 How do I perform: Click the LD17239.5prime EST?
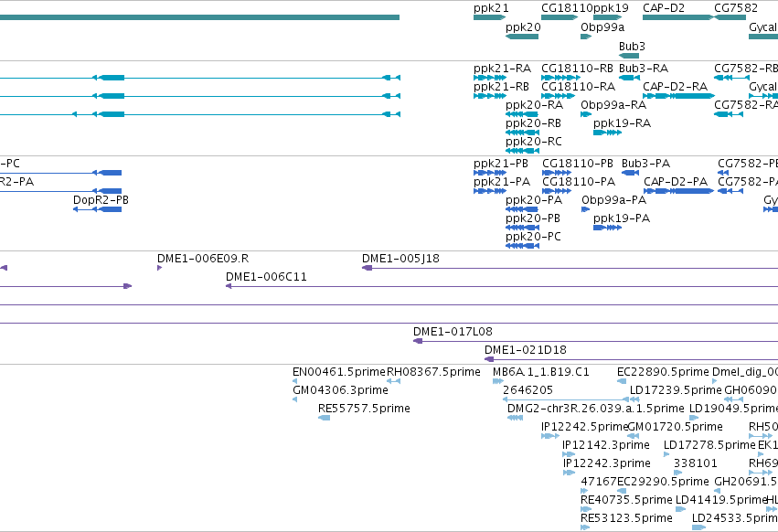coord(634,399)
